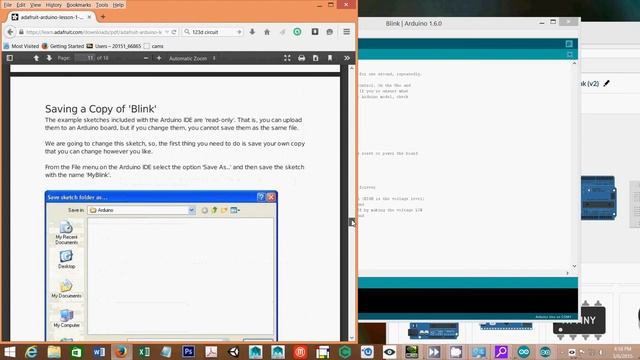
Task: Click the PDF page number field
Action: 85,58
